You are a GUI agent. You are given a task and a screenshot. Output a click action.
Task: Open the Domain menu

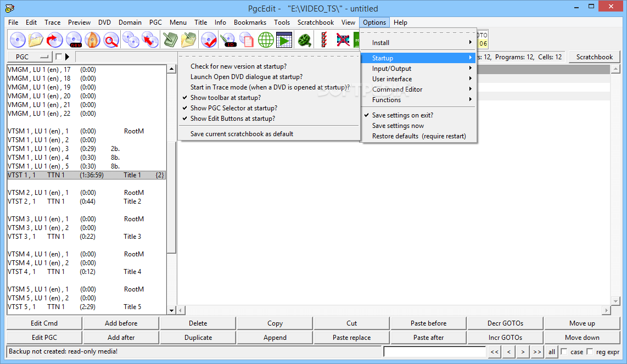130,23
